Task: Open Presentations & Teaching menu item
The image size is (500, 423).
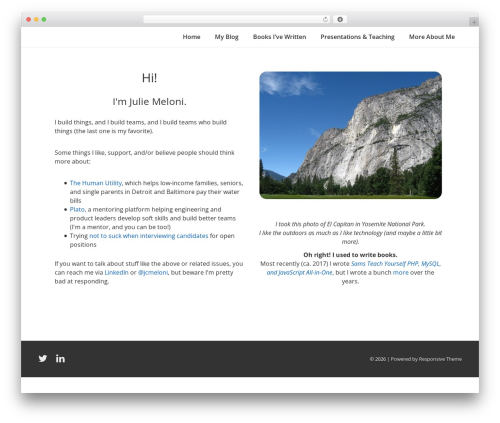Action: click(357, 37)
